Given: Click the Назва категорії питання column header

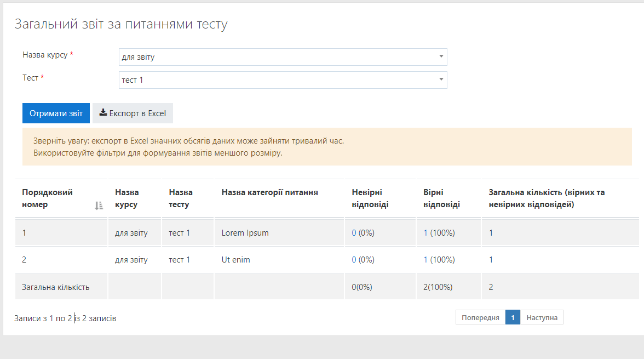Looking at the screenshot, I should (x=279, y=198).
